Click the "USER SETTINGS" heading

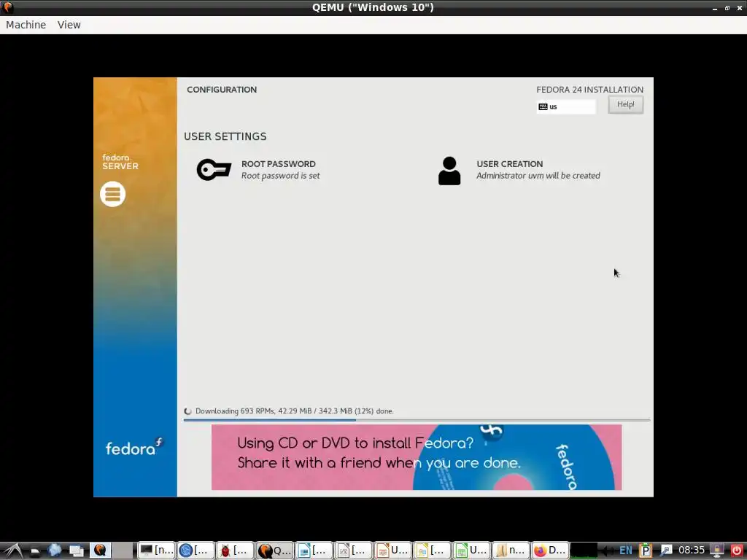click(225, 136)
